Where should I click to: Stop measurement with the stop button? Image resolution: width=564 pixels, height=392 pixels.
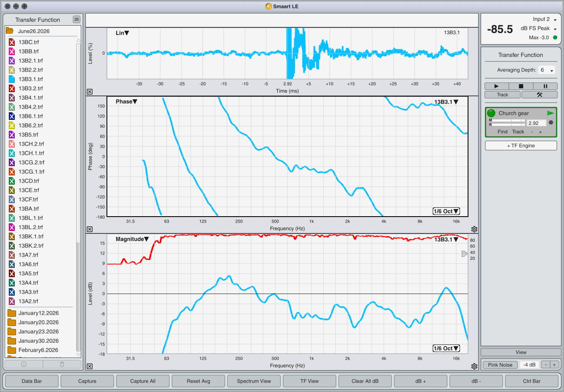coord(521,86)
